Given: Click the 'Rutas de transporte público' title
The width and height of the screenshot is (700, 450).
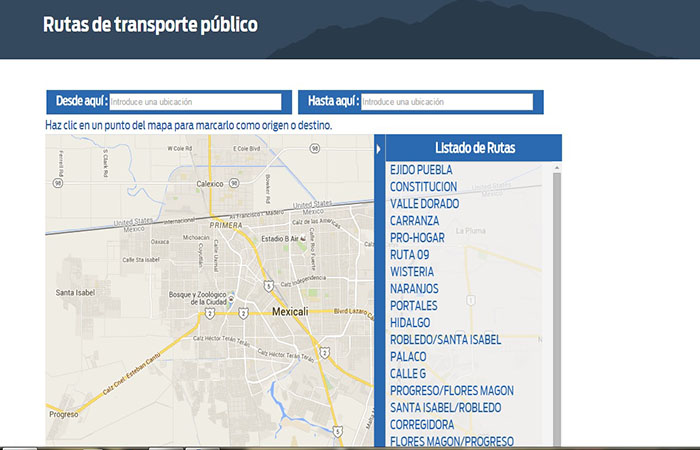Looking at the screenshot, I should (x=150, y=25).
